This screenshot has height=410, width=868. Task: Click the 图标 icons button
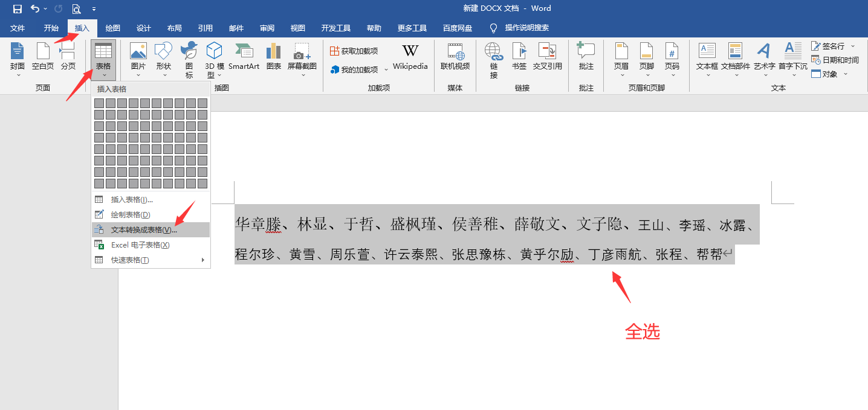coord(189,59)
